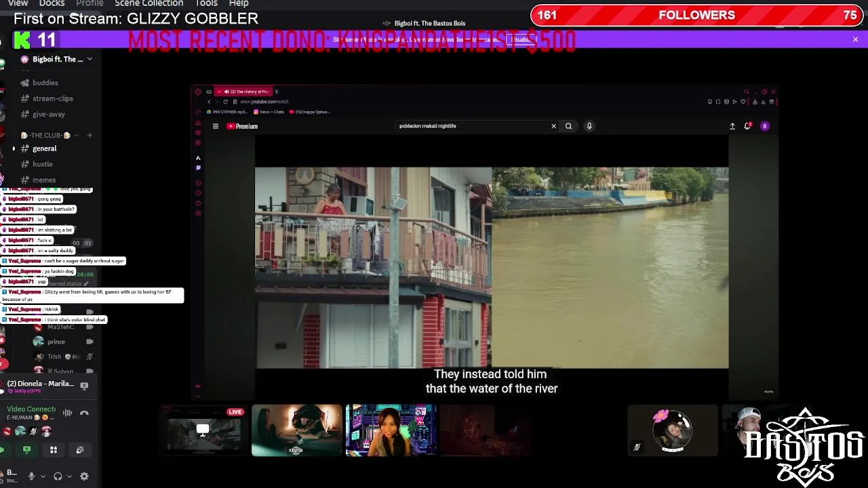Open the stream-clips channel

54,98
